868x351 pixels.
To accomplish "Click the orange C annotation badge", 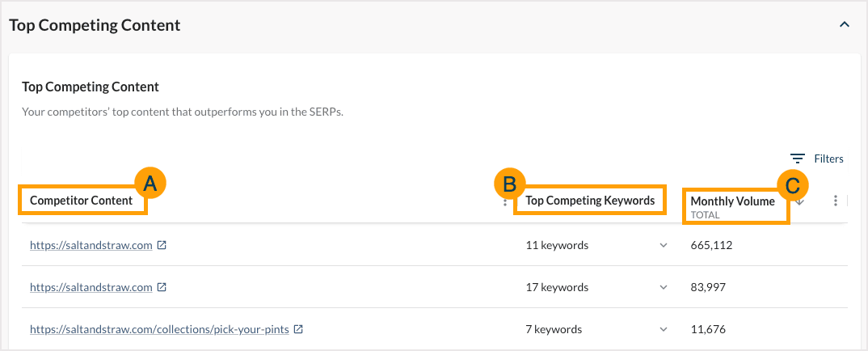I will click(793, 184).
